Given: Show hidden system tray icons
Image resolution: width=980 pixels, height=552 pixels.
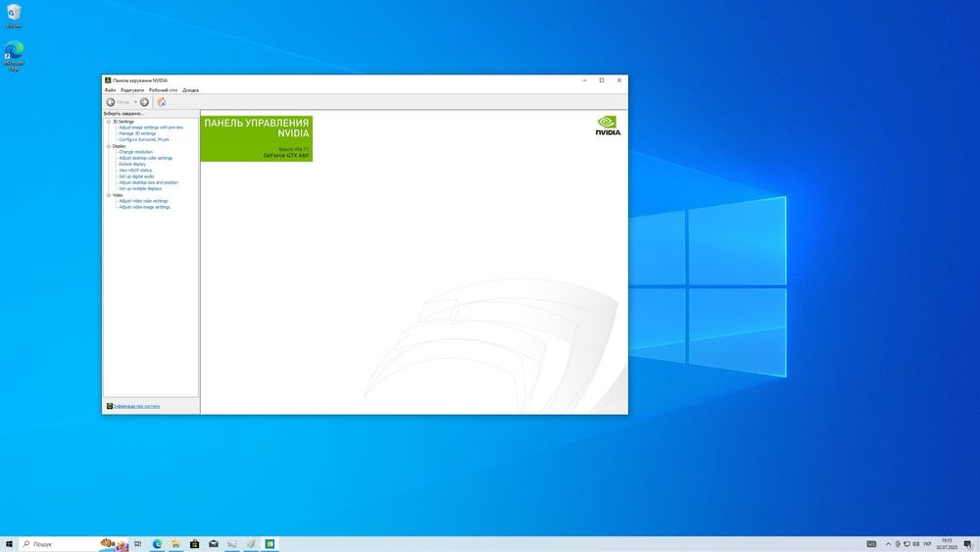Looking at the screenshot, I should click(x=888, y=544).
